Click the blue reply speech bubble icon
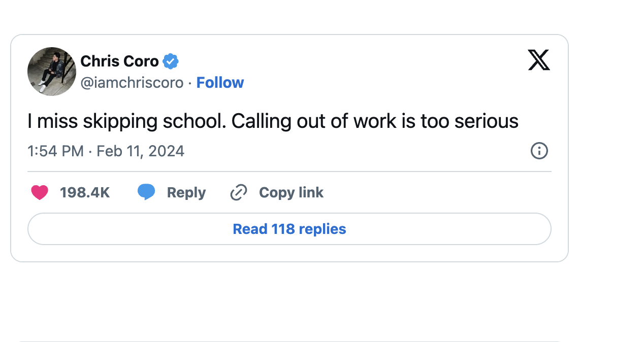Viewport: 644px width, 342px height. pos(146,192)
